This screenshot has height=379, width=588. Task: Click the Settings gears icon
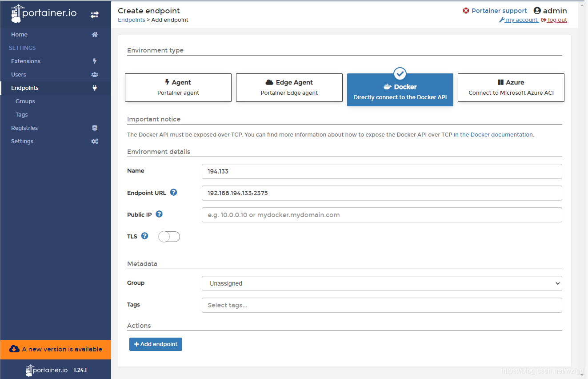[95, 141]
